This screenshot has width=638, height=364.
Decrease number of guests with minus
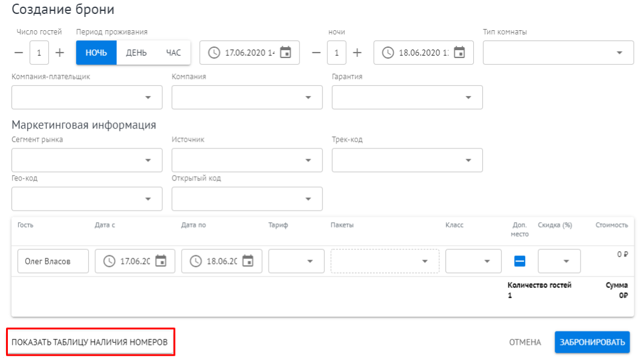[19, 53]
